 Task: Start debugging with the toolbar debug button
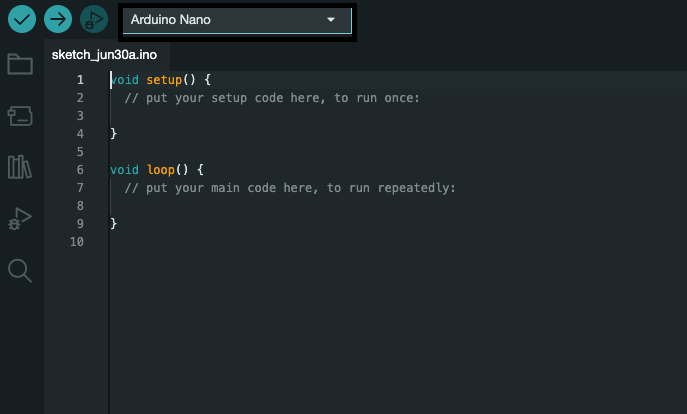pos(94,19)
